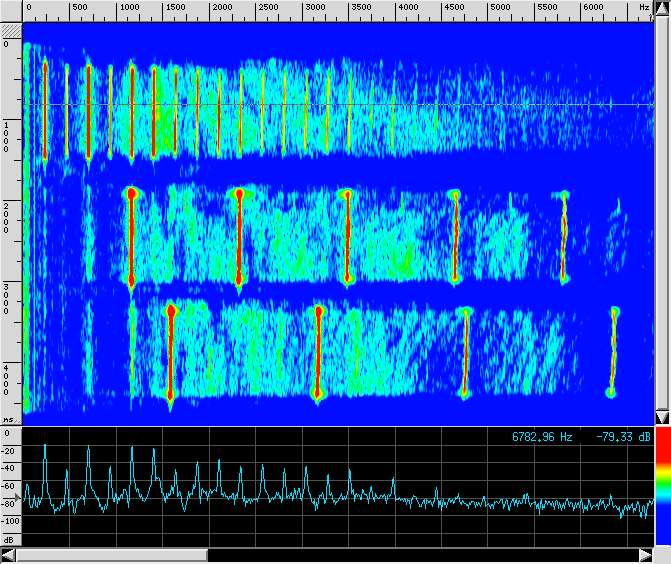Click the horizontal scrollbar left arrow

coord(8,554)
